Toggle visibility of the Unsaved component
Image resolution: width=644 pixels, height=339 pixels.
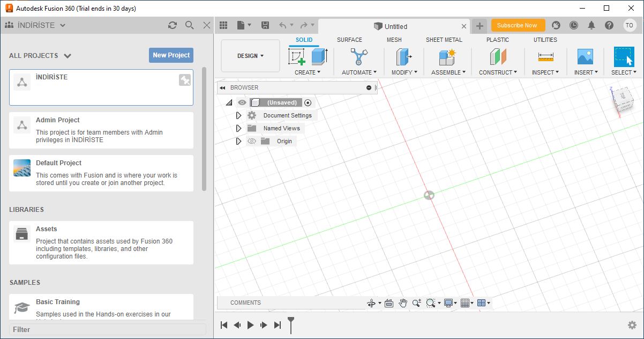click(x=242, y=102)
